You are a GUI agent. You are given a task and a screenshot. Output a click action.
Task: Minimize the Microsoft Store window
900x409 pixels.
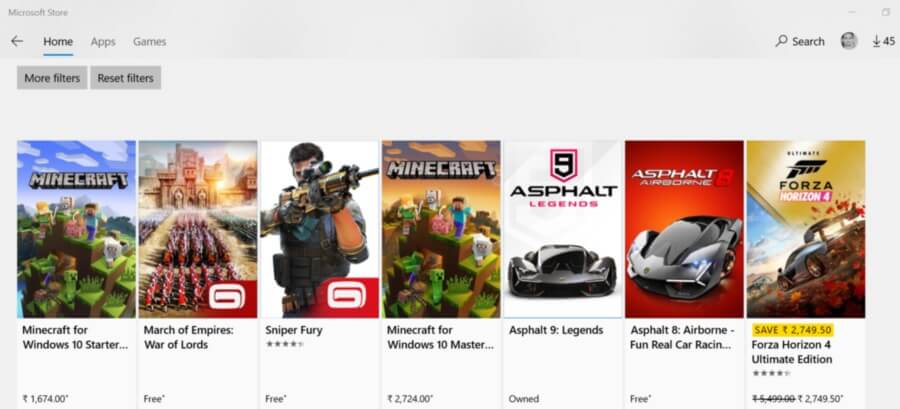point(852,12)
